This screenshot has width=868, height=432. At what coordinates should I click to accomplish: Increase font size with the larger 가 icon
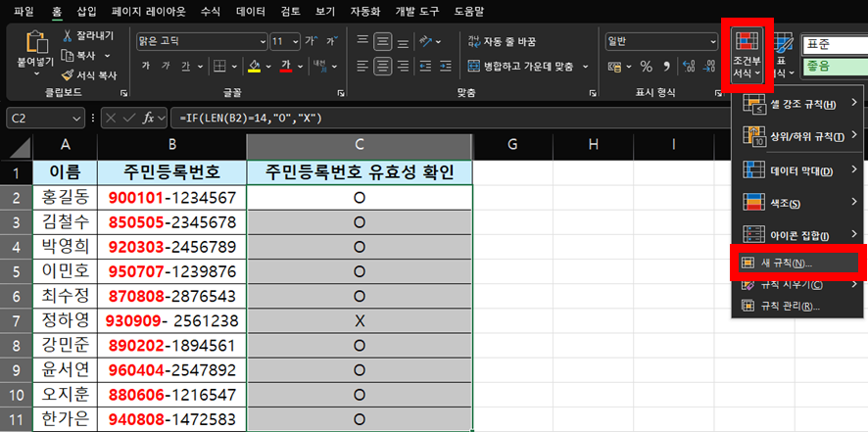[312, 40]
